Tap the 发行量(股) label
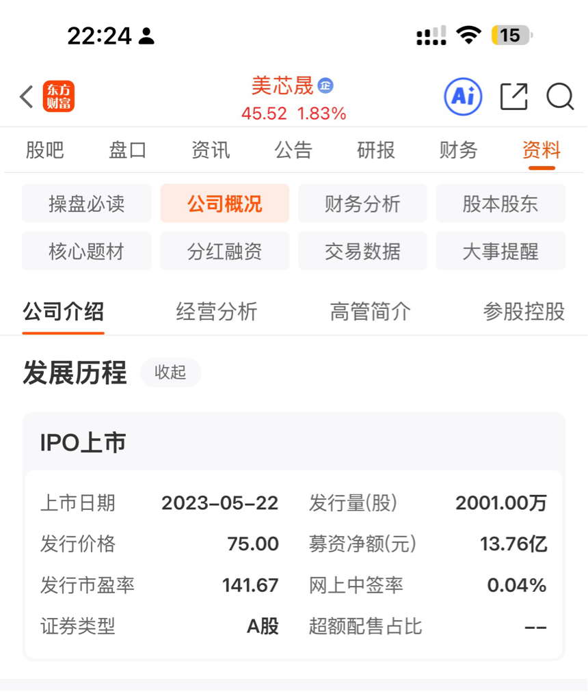 point(353,503)
